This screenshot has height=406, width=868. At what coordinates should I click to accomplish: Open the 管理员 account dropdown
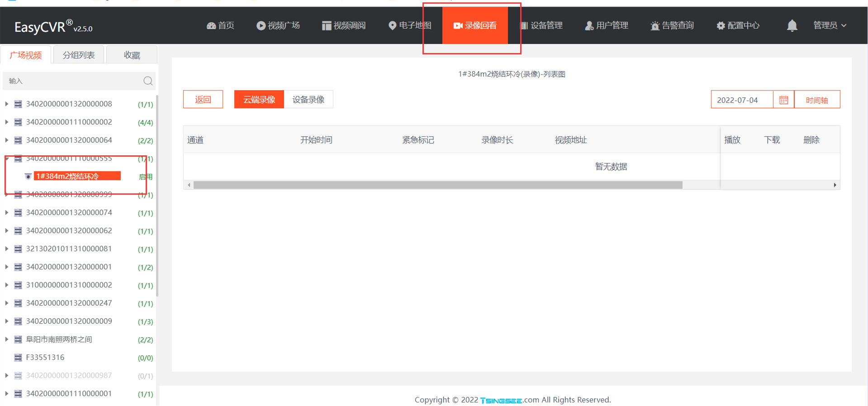click(x=830, y=25)
